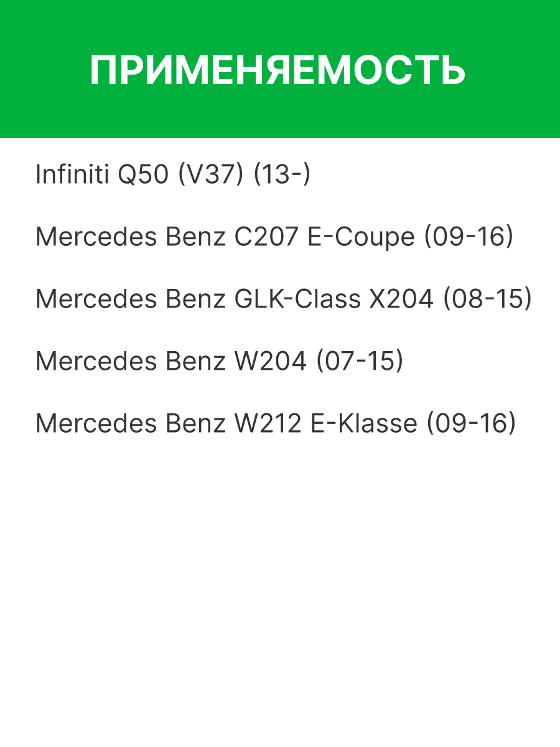Click the (09-16) years after E-Klasse
This screenshot has height=747, width=560.
click(471, 424)
